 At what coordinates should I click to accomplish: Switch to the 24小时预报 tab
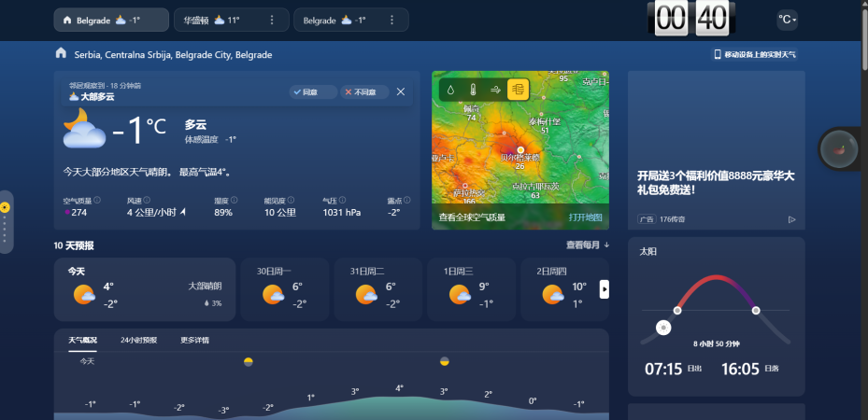pos(138,340)
